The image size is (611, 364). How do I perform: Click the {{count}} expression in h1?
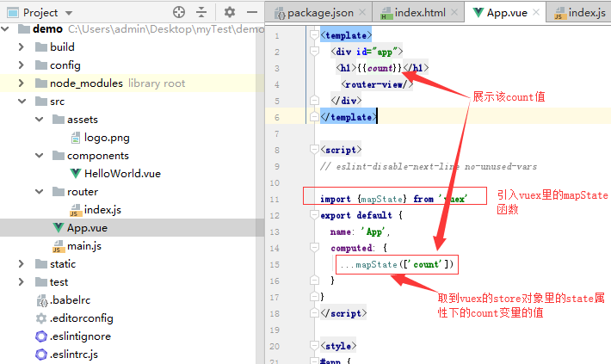coord(380,68)
